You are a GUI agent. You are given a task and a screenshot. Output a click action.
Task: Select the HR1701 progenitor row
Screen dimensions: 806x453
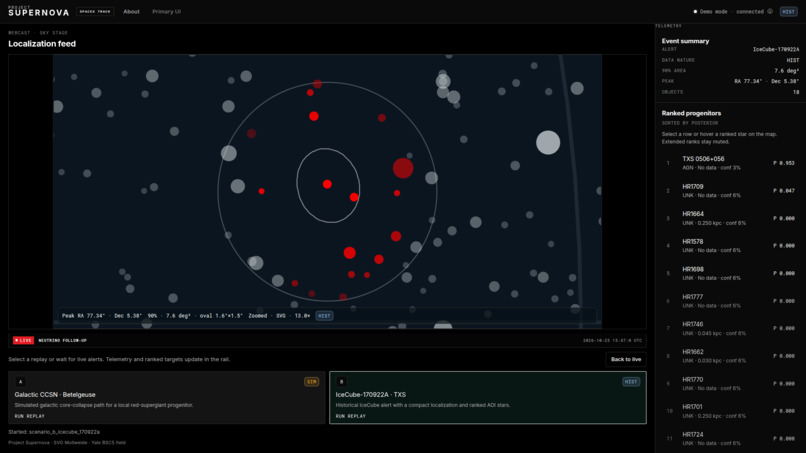[730, 411]
